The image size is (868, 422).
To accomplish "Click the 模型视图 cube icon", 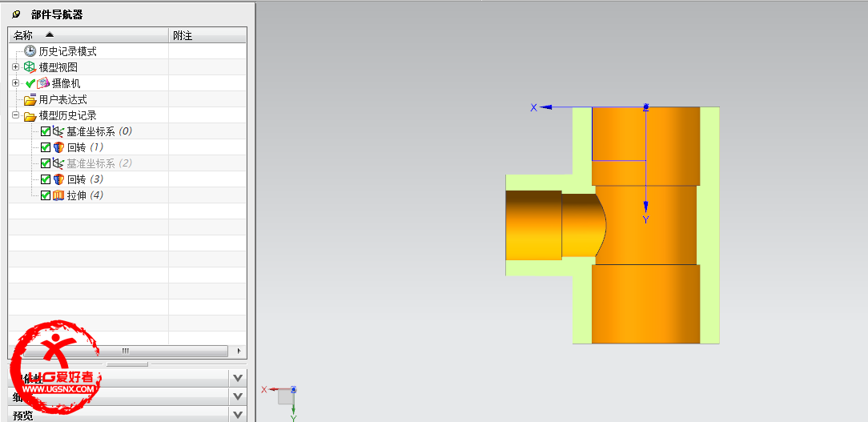I will click(x=30, y=67).
